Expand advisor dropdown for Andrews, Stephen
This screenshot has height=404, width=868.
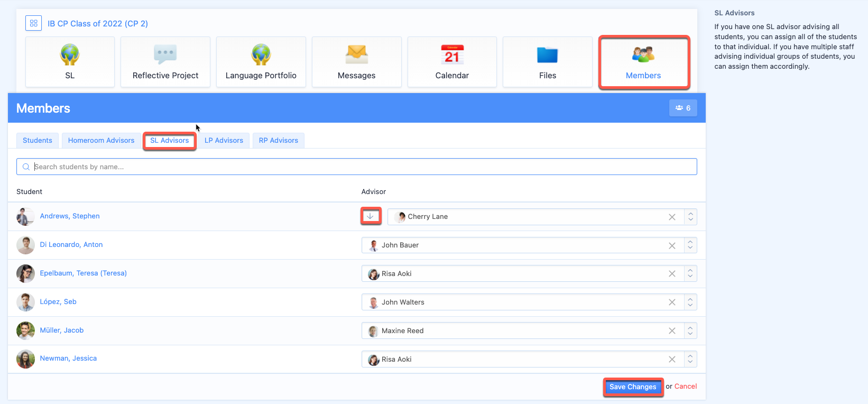click(690, 217)
